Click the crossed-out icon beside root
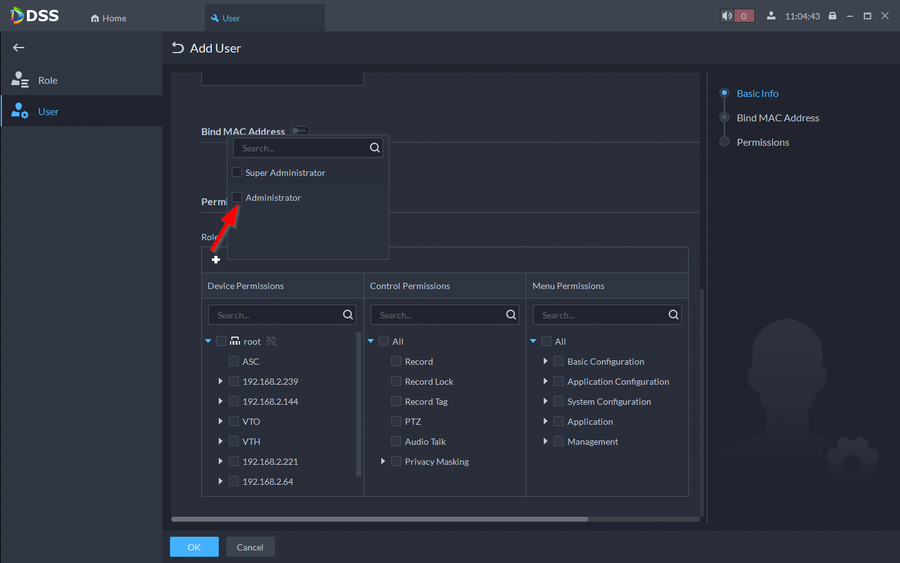Image resolution: width=900 pixels, height=563 pixels. coord(271,341)
